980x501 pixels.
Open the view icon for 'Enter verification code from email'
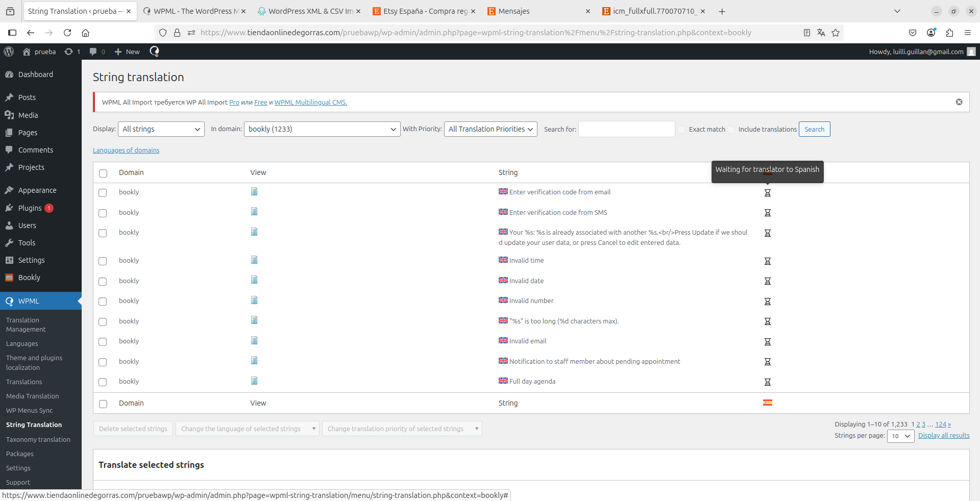254,191
